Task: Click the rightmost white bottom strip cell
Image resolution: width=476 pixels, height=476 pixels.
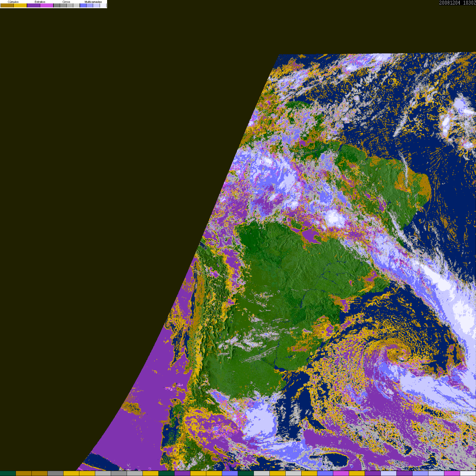Action: (x=468, y=473)
